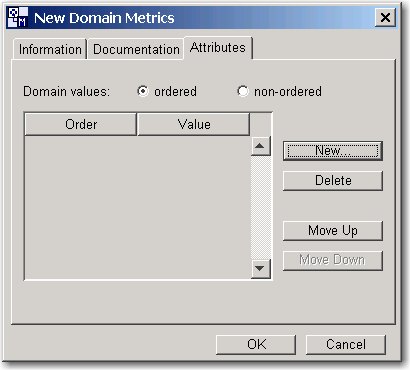Select the ordered radio button
Screen dimensions: 410x370
point(143,91)
